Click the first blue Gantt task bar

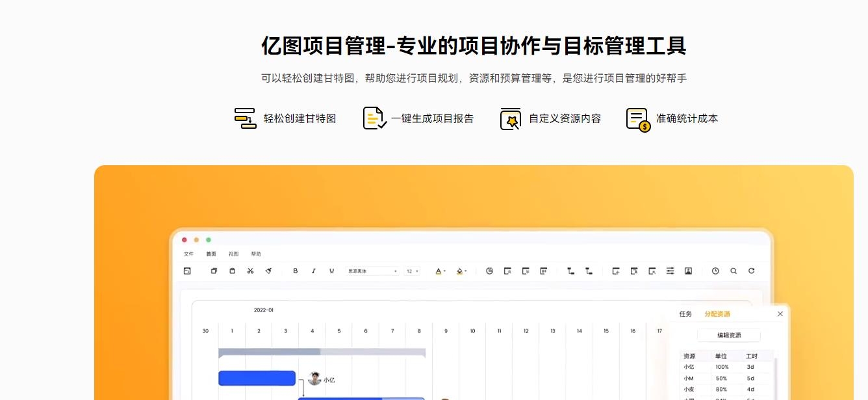click(257, 378)
